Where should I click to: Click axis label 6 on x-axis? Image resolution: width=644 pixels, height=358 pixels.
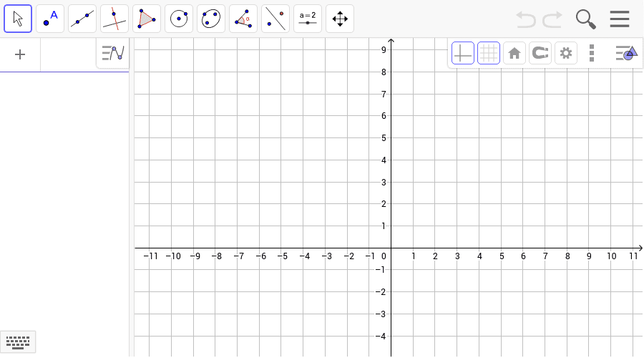pyautogui.click(x=523, y=256)
